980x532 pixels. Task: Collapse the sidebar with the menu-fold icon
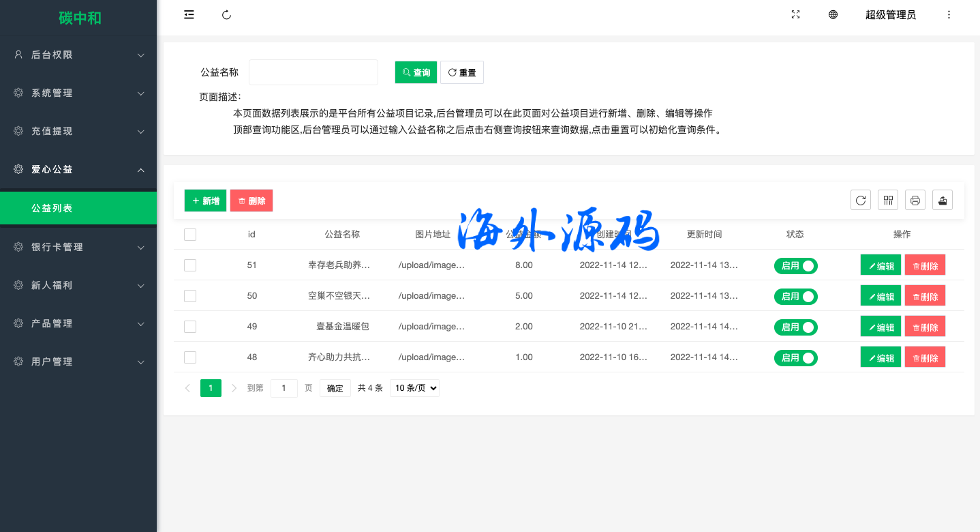pyautogui.click(x=189, y=15)
